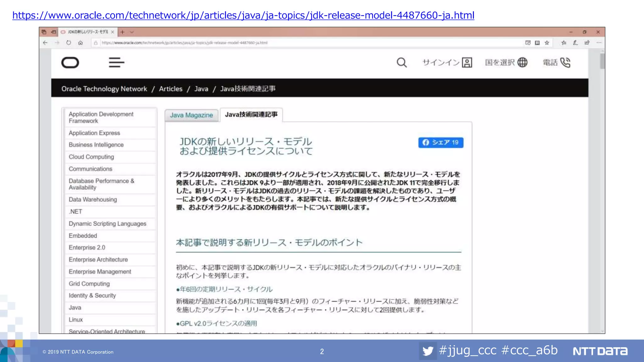Screen dimensions: 644x362
Task: Open the Java技術関連記事 breadcrumb link
Action: pyautogui.click(x=248, y=89)
